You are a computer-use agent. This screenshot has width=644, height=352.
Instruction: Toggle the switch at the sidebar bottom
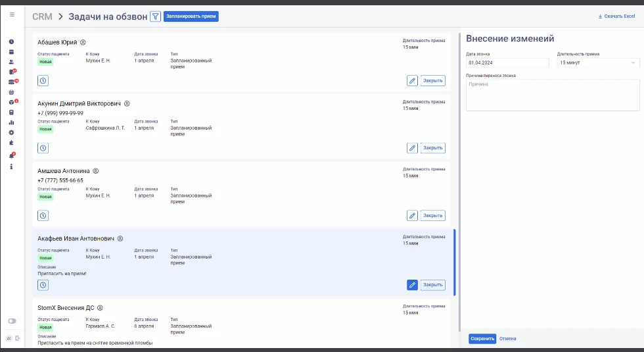coord(11,321)
